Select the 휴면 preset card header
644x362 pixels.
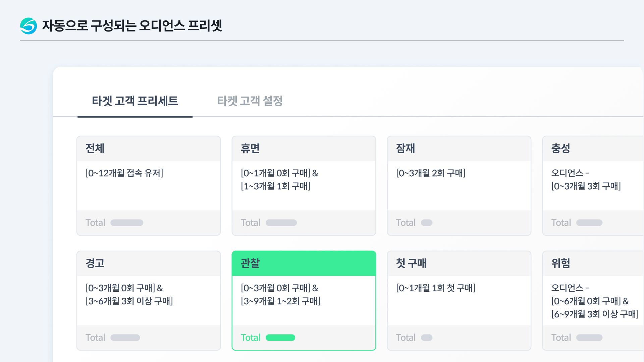coord(304,148)
